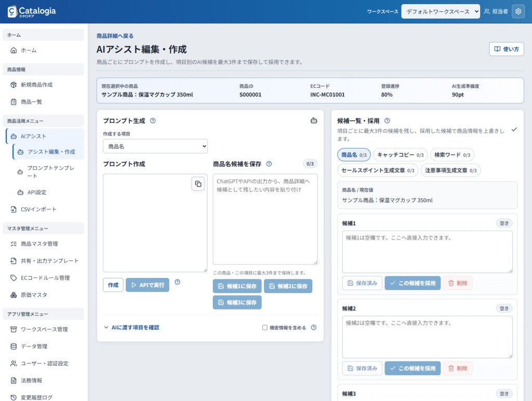
Task: Select the 商品名 0/3 tab
Action: click(x=354, y=155)
